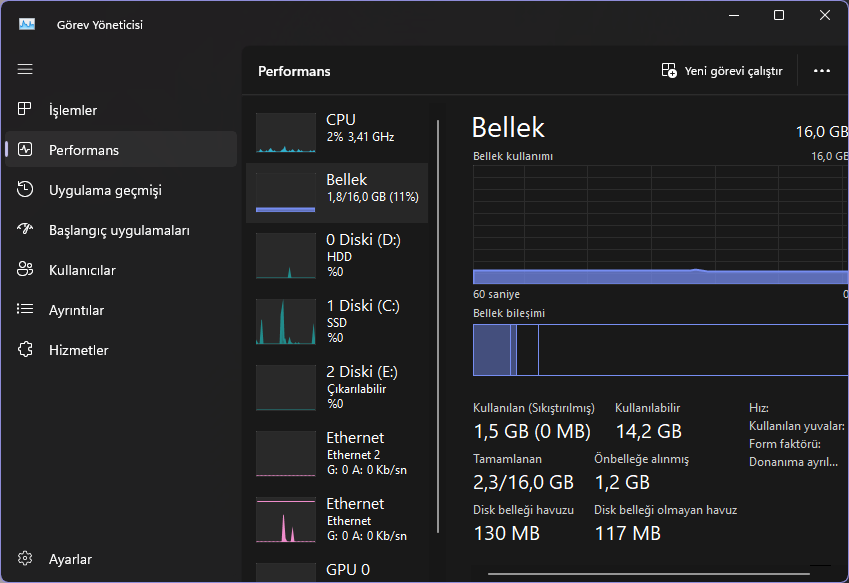The image size is (849, 583).
Task: Click the Performans icon in sidebar
Action: coord(25,150)
